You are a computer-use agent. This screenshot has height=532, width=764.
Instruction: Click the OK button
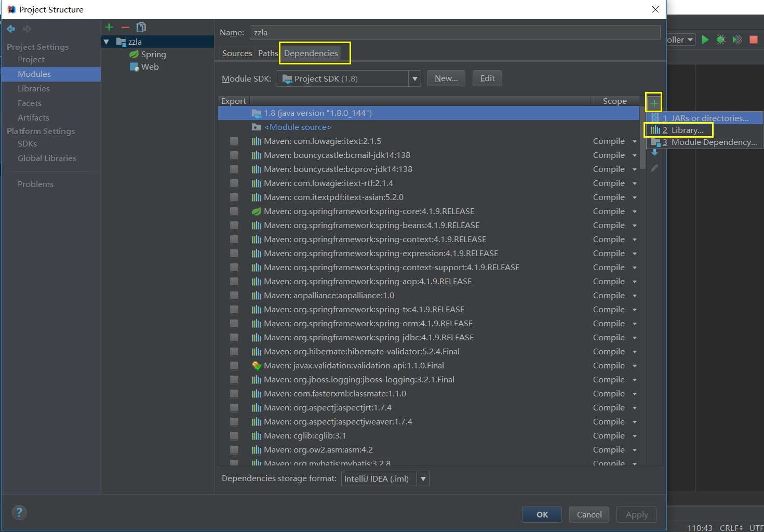(x=542, y=514)
